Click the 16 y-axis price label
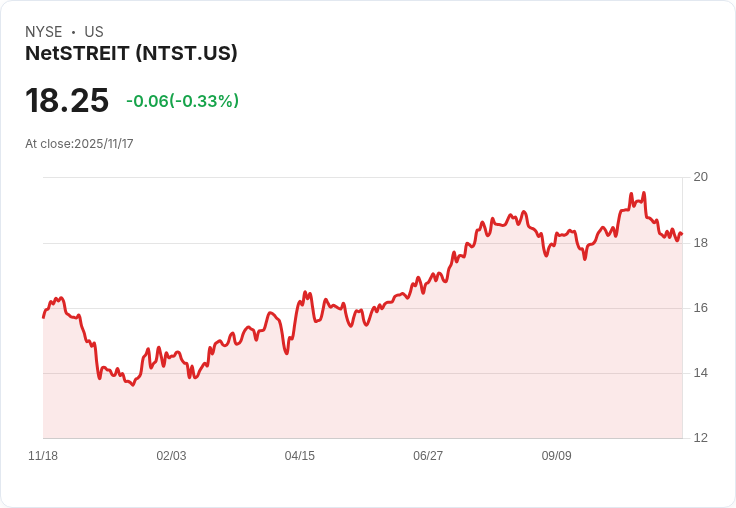 [x=701, y=308]
